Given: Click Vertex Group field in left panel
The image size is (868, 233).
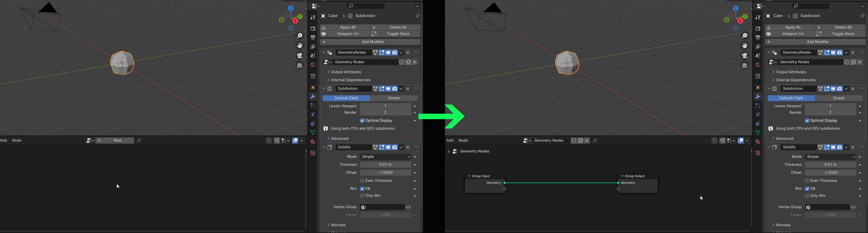Looking at the screenshot, I should point(382,207).
